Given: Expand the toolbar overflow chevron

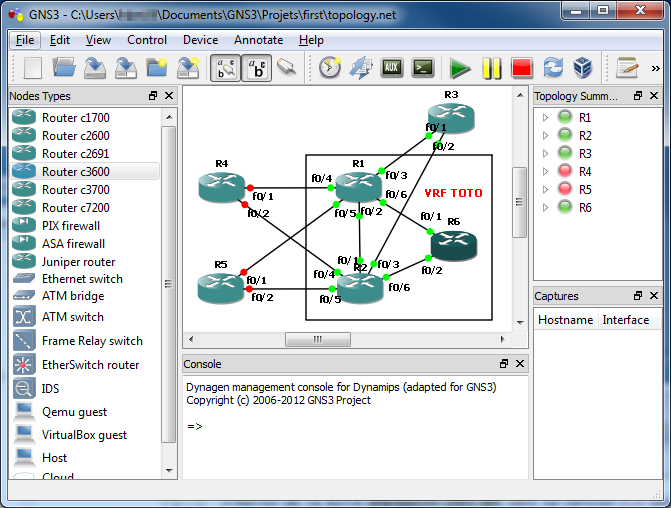Looking at the screenshot, I should (x=655, y=68).
